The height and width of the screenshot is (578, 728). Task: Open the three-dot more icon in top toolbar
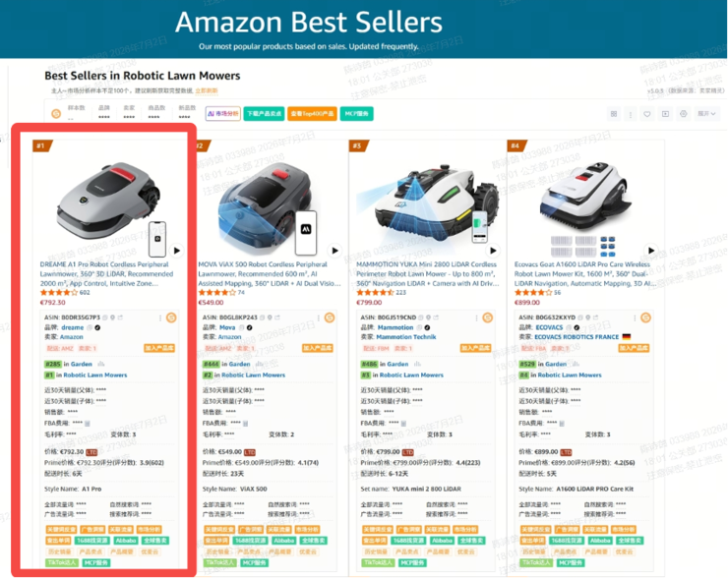point(630,114)
